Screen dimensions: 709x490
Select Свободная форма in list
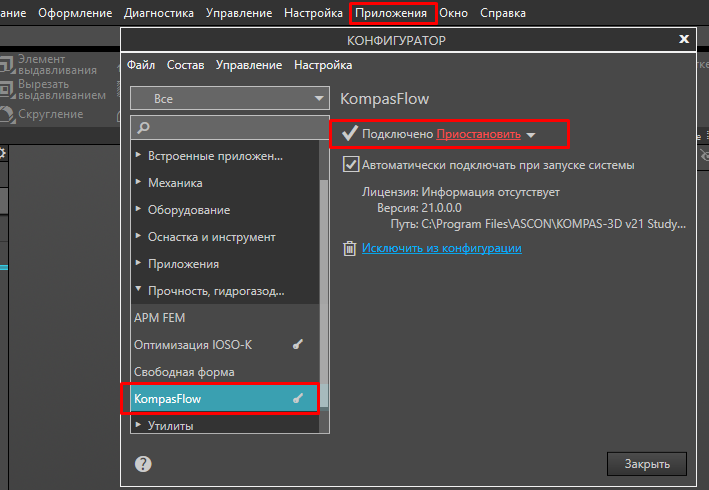pyautogui.click(x=225, y=372)
